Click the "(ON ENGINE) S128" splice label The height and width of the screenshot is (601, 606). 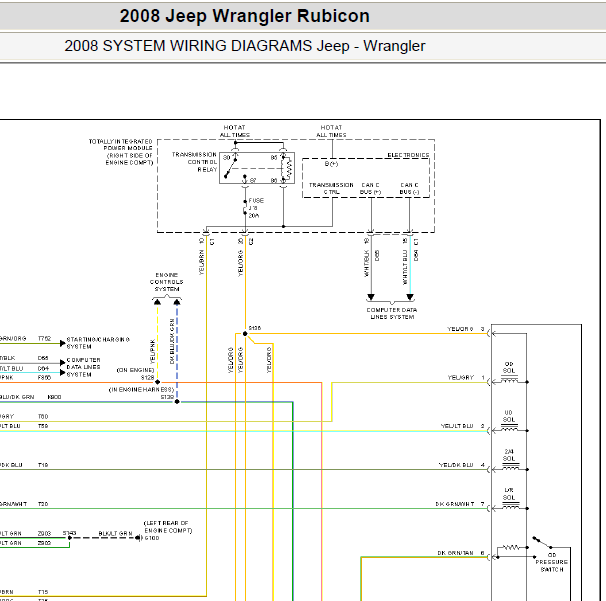tap(135, 374)
